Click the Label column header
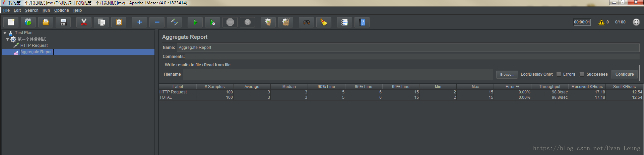The image size is (644, 155). (178, 87)
